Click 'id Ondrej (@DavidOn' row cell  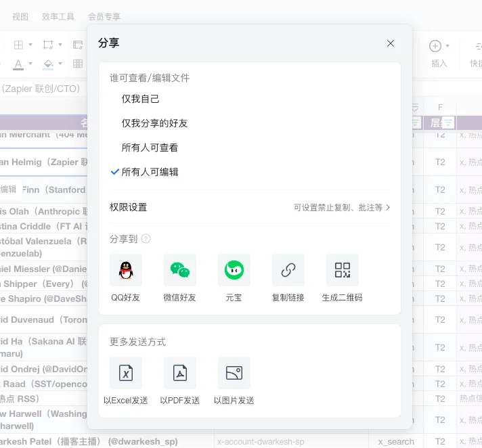(43, 369)
